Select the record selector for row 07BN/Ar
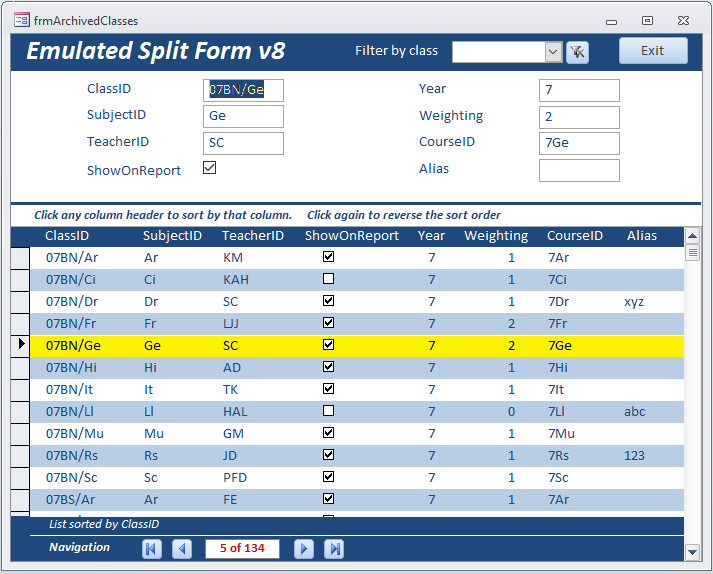This screenshot has width=713, height=574. [x=20, y=258]
